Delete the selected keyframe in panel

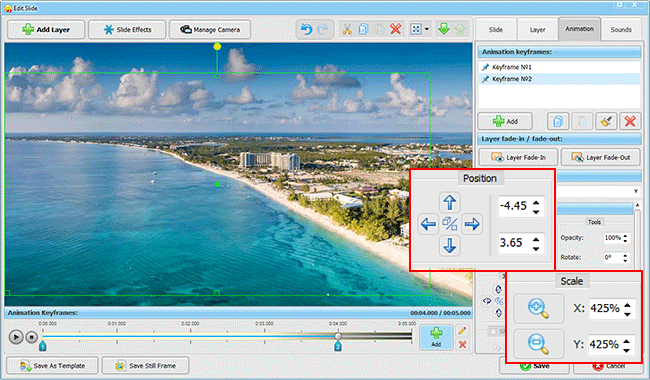coord(630,121)
